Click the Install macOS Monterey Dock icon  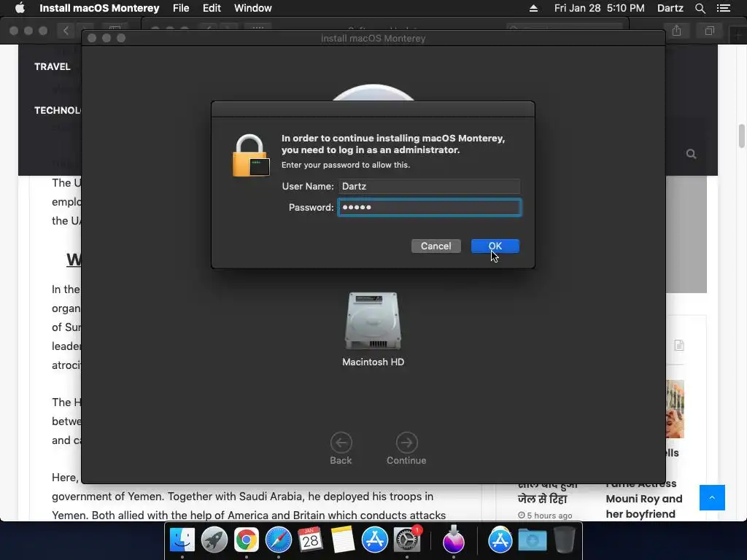click(454, 540)
